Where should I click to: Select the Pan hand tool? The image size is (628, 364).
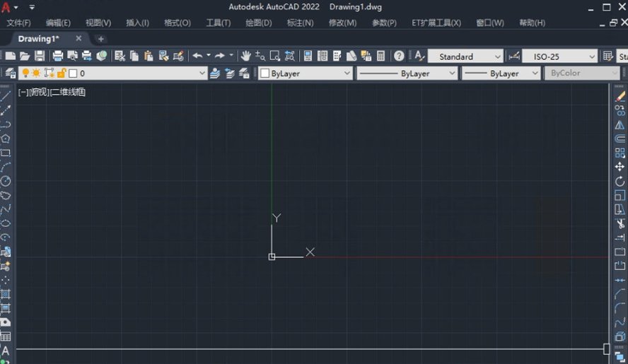pos(245,56)
